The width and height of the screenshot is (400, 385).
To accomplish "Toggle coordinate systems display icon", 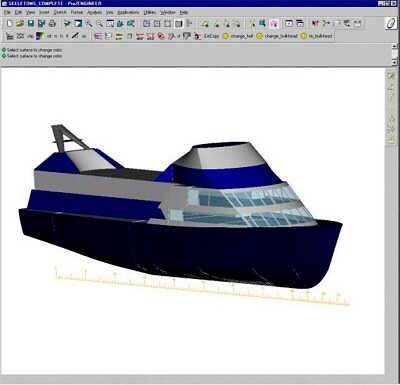I will (237, 24).
